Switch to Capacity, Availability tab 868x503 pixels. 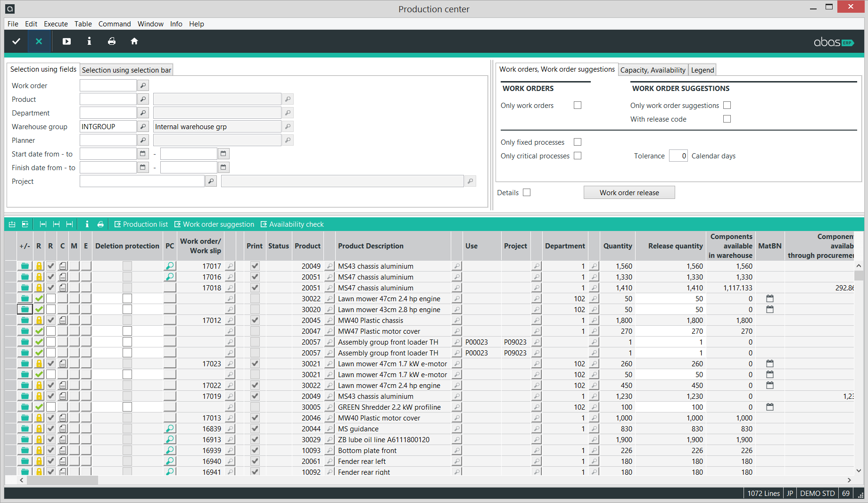[653, 70]
